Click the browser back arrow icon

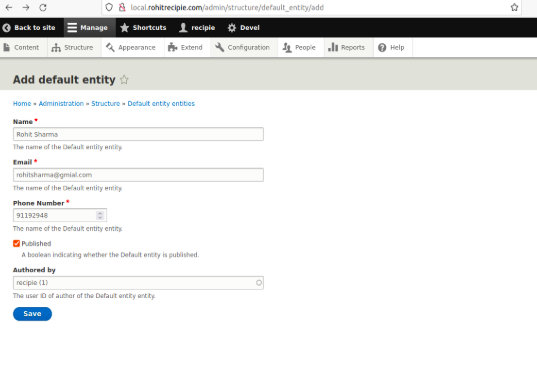[x=9, y=7]
